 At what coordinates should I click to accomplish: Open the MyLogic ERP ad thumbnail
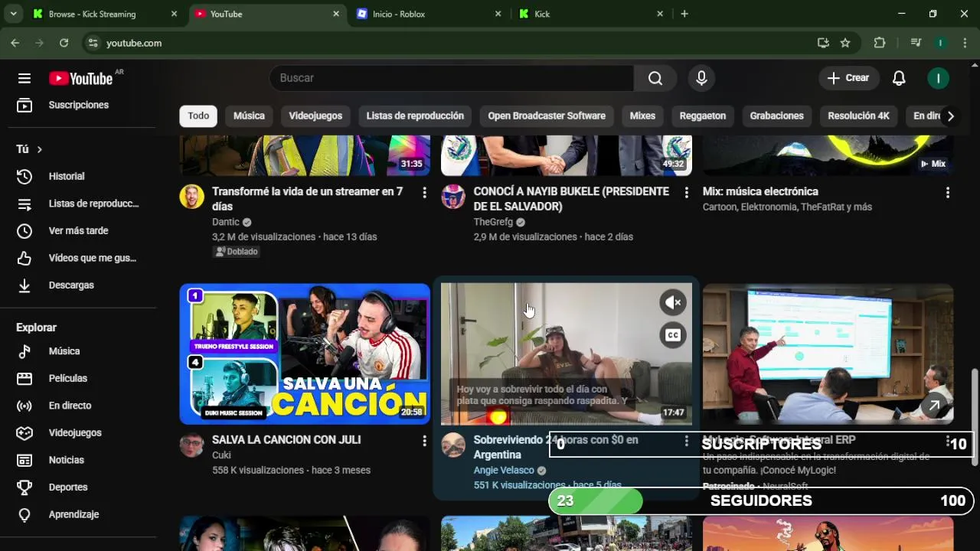828,354
